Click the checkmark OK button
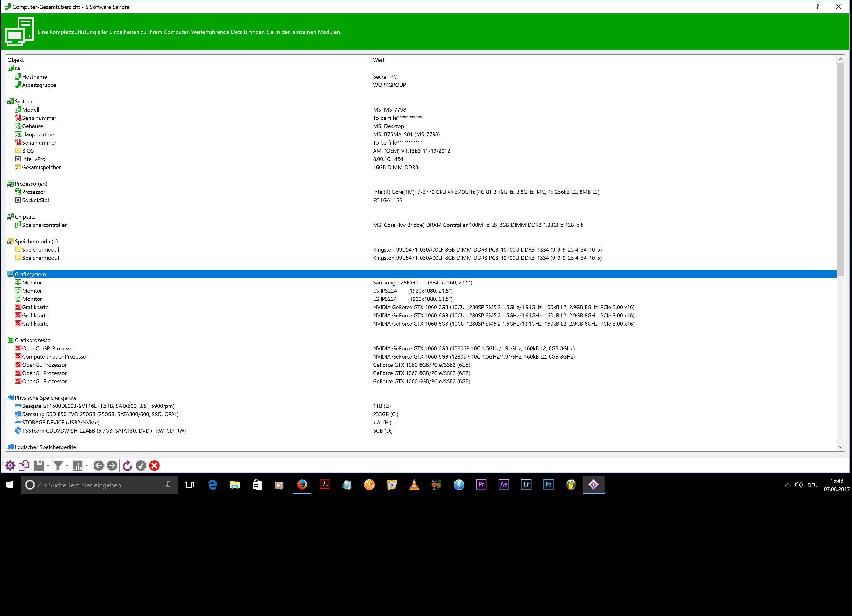Screen dimensions: 852x616 point(141,466)
